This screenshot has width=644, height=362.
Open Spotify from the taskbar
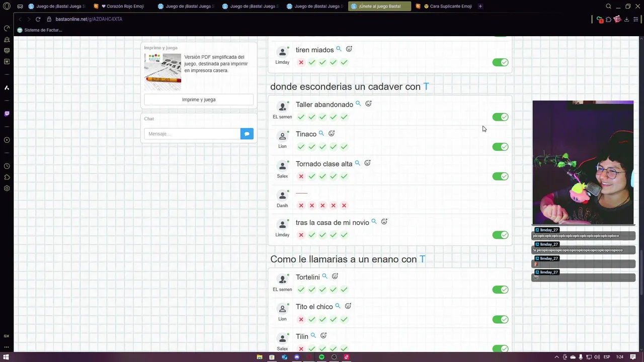pyautogui.click(x=321, y=357)
